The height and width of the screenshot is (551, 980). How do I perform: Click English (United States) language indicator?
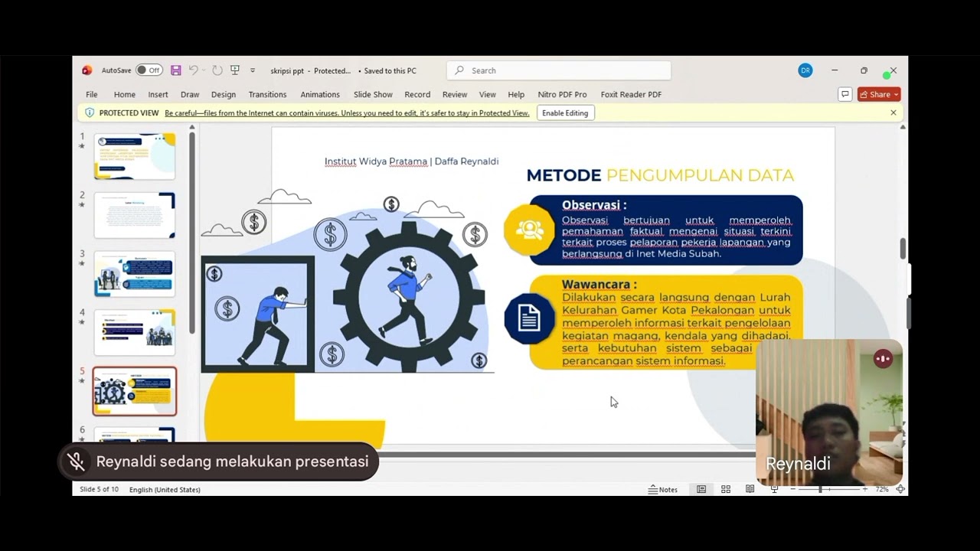pos(165,490)
